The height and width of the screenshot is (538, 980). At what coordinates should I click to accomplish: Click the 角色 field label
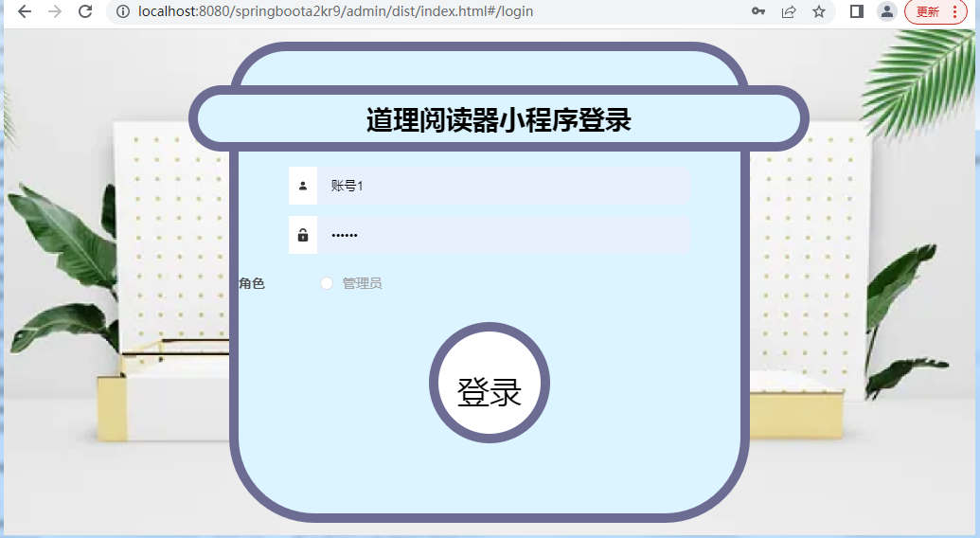click(252, 283)
